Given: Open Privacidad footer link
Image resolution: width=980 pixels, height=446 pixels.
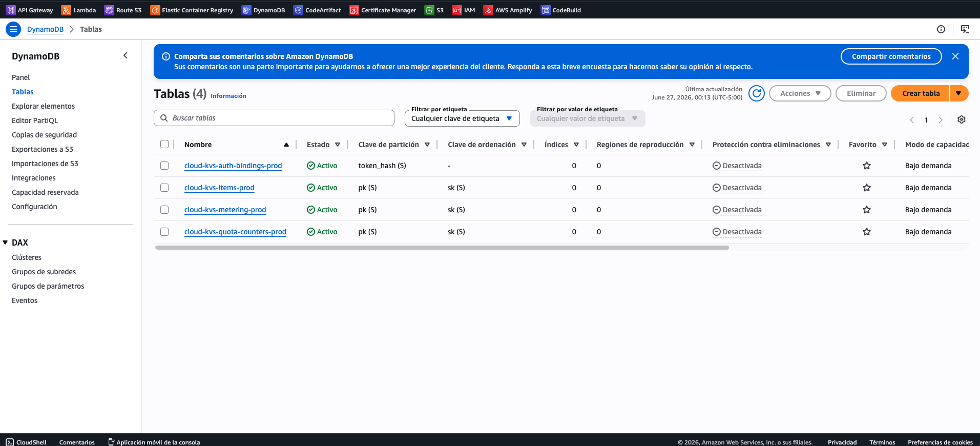Looking at the screenshot, I should click(842, 442).
